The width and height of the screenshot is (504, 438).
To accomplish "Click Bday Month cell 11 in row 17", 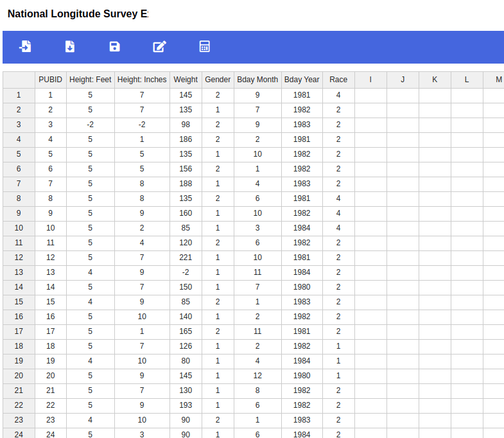I will coord(257,331).
